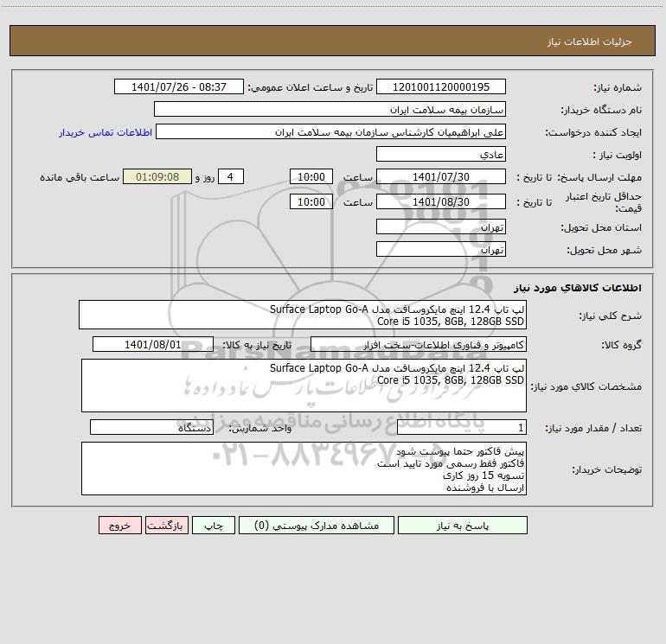Click the announcement date field 1401/07/26 - 08:37

179,86
